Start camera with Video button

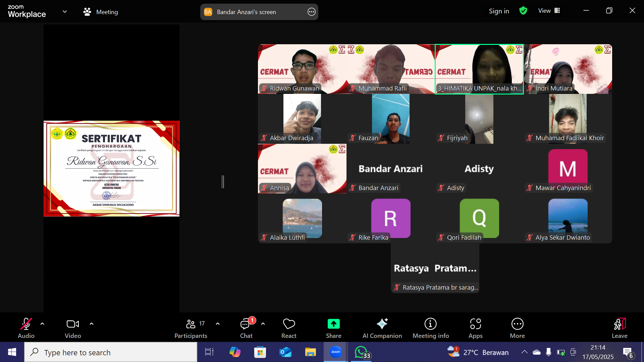click(73, 328)
